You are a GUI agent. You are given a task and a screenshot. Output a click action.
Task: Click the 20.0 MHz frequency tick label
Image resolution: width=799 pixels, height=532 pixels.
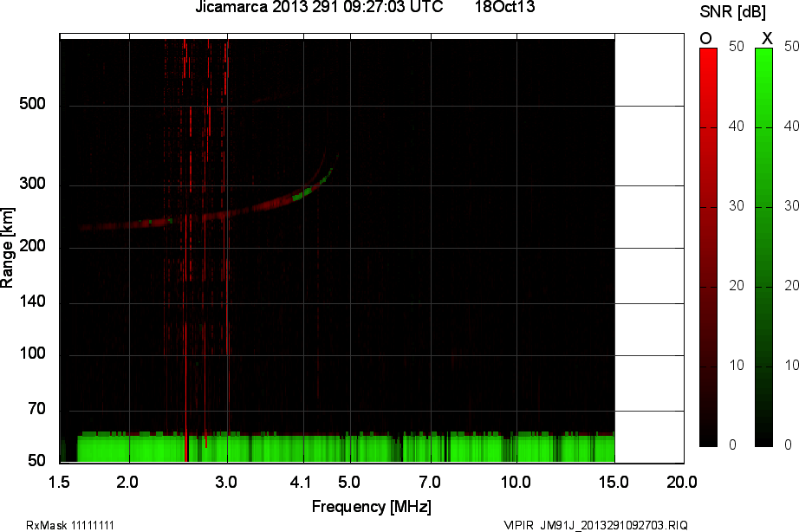coord(681,482)
